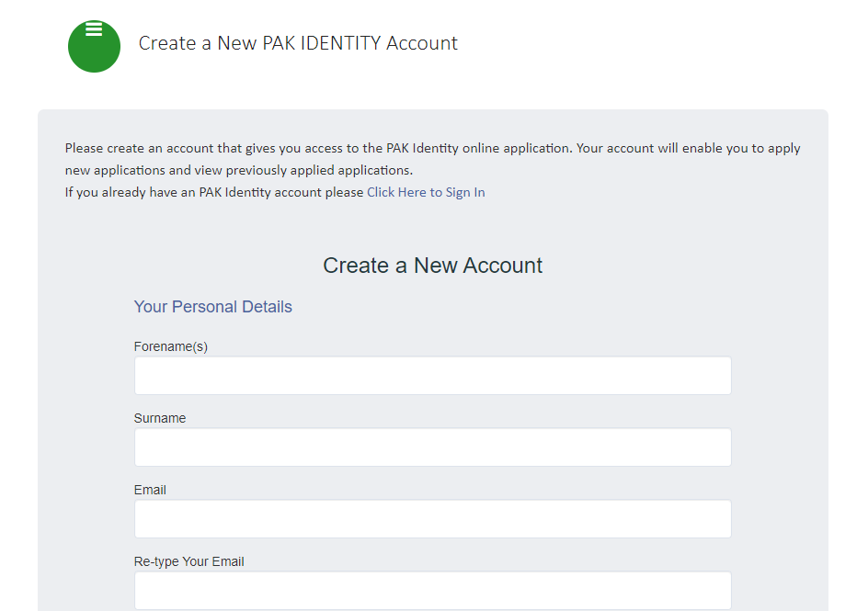Click the Re-type Your Email label
Screen dimensions: 868x611
tap(189, 561)
